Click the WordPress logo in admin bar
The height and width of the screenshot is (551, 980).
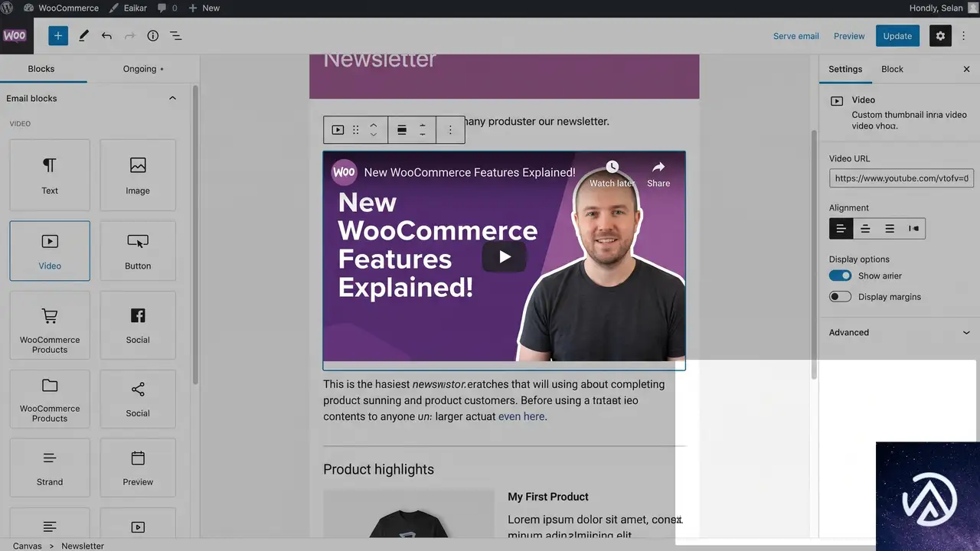(8, 8)
